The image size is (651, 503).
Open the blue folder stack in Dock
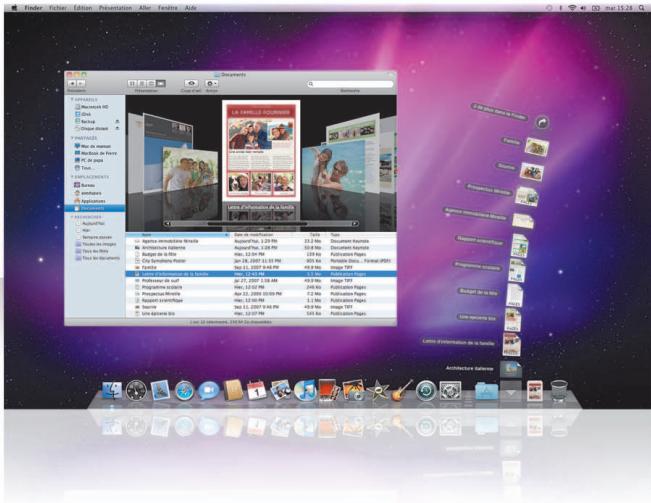click(487, 391)
